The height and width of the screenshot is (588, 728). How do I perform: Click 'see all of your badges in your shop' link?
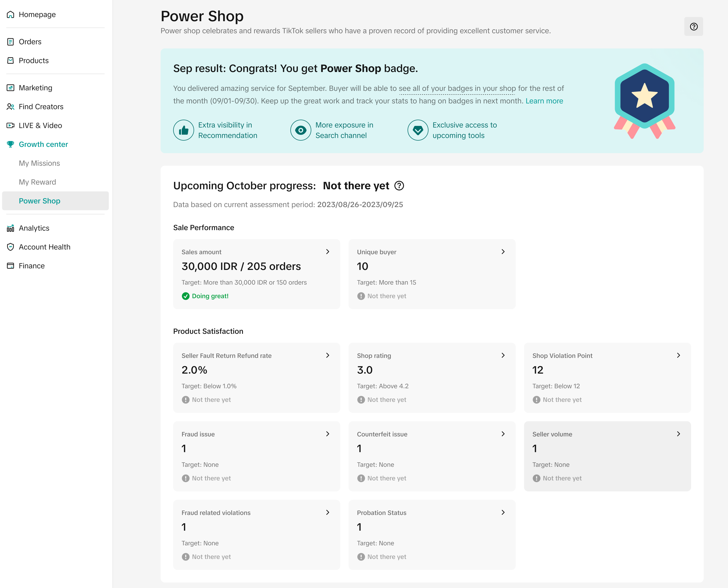pyautogui.click(x=457, y=88)
